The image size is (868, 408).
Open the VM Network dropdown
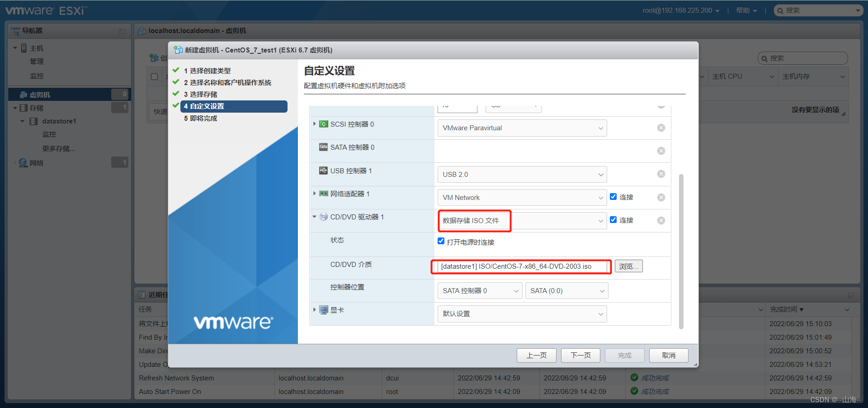[x=522, y=198]
